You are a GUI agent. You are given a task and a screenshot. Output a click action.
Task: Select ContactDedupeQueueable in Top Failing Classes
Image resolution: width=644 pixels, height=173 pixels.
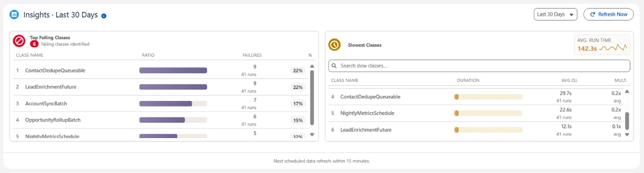tap(55, 71)
